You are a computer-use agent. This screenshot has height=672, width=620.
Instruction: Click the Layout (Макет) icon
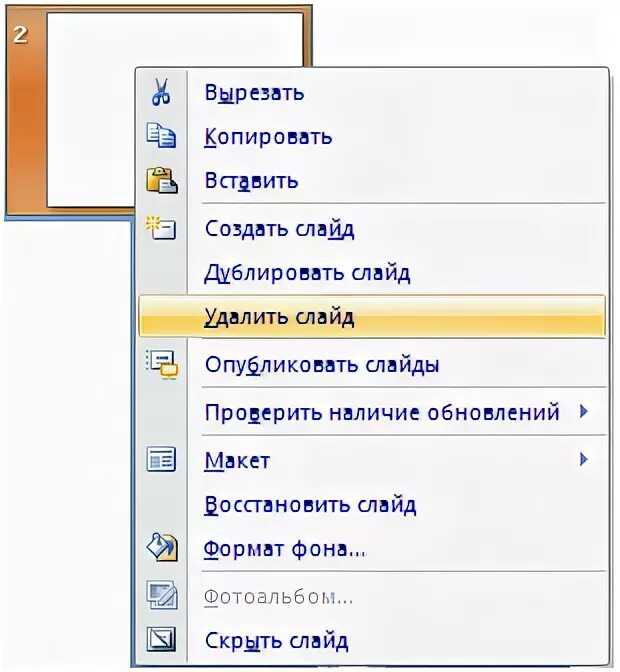[x=161, y=459]
